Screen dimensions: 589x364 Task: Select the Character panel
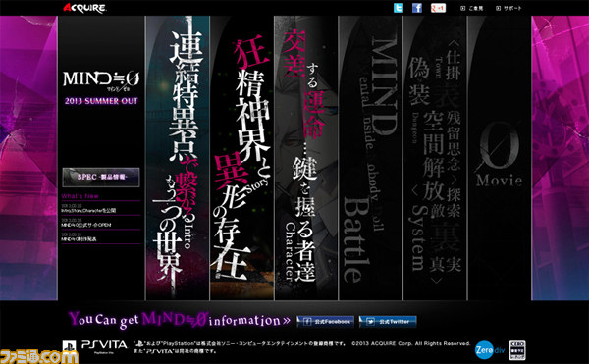coord(306,158)
